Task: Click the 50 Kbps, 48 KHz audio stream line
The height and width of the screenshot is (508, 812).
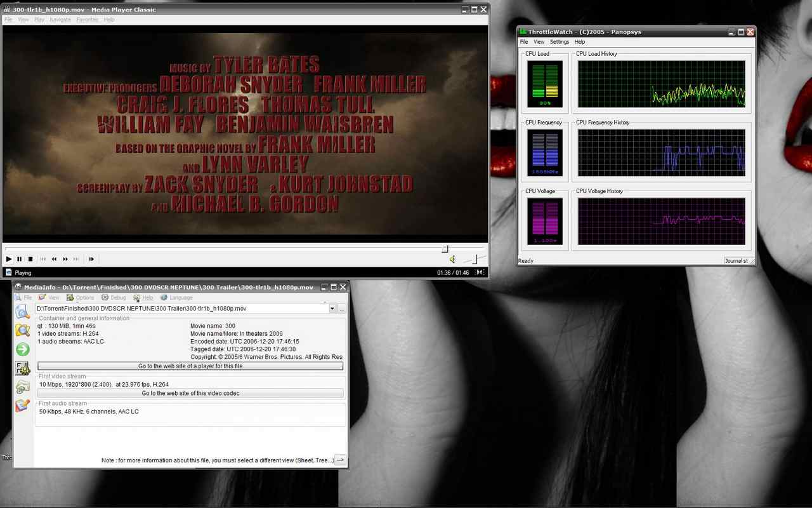Action: [89, 411]
